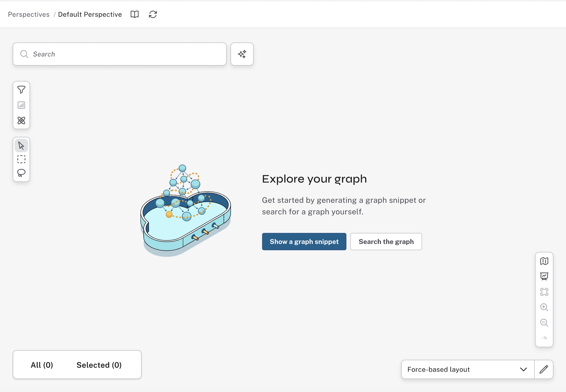The image size is (566, 392).
Task: Enable AI search with the sparkles button
Action: [x=242, y=54]
